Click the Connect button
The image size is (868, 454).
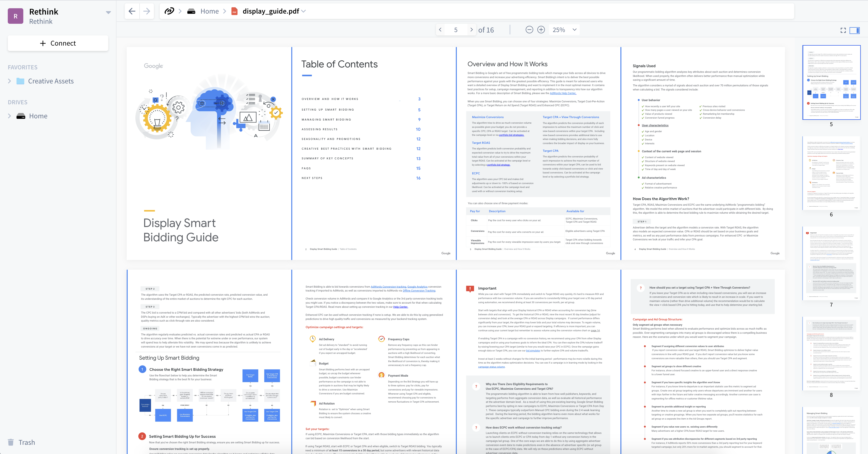58,43
